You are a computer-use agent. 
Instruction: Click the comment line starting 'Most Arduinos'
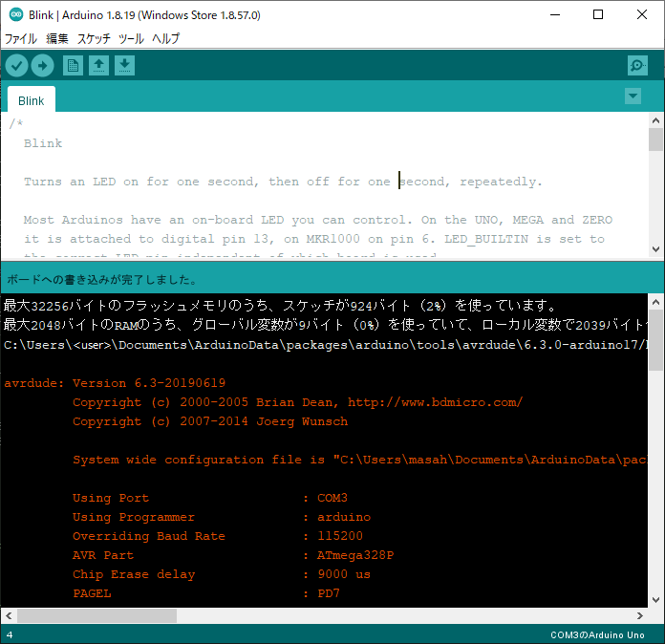(x=318, y=220)
